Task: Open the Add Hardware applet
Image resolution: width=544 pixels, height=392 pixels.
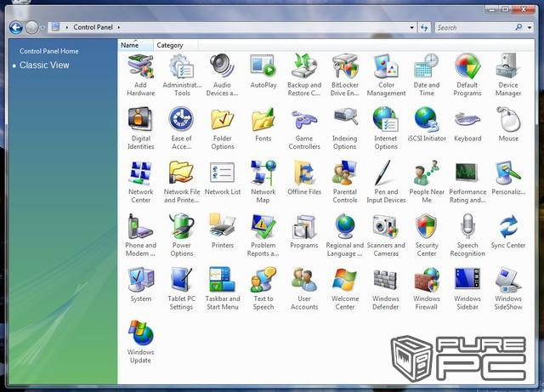Action: click(140, 75)
